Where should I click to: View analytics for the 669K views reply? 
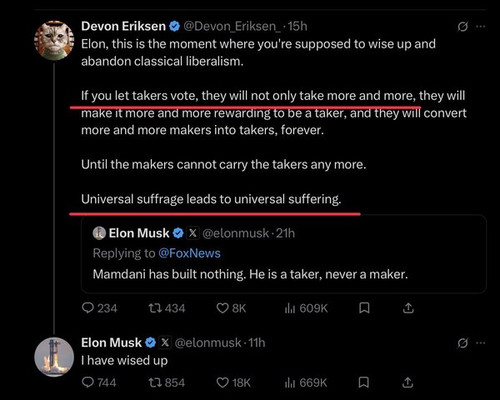pyautogui.click(x=306, y=382)
